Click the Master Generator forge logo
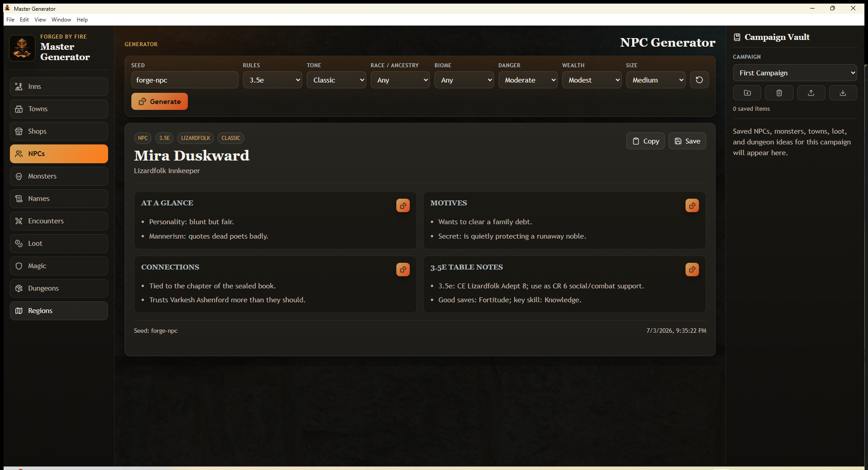Screen dimensions: 868x470 22,48
